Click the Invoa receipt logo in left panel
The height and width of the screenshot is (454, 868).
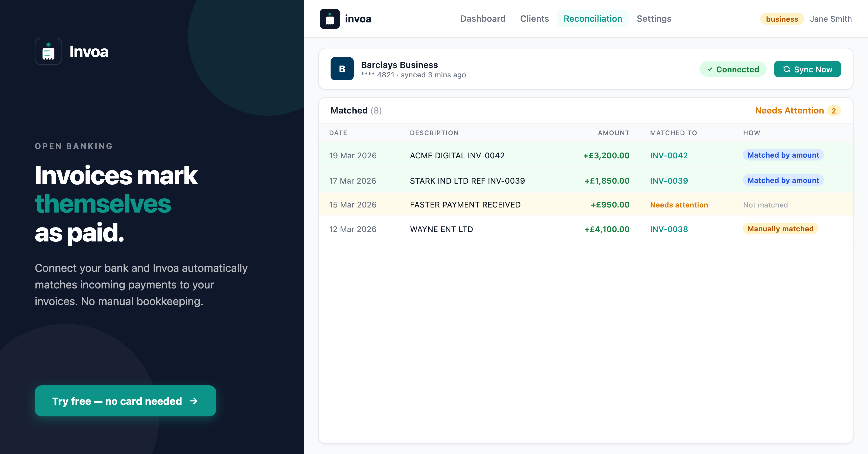[48, 52]
